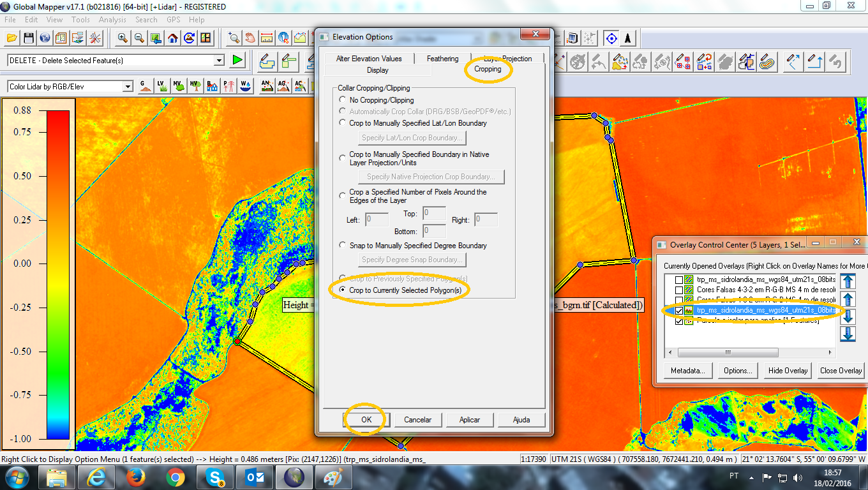Image resolution: width=868 pixels, height=490 pixels.
Task: Open the DELETE action dropdown arrow
Action: pos(220,61)
